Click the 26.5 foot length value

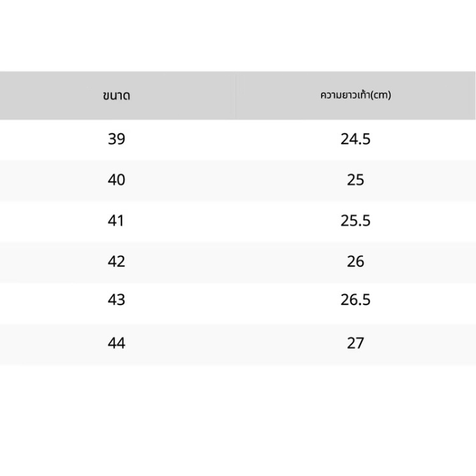[355, 300]
